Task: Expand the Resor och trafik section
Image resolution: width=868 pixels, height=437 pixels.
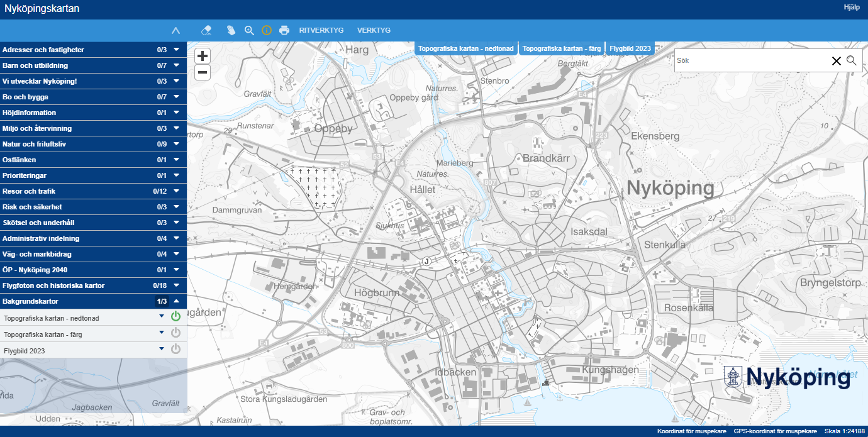Action: 177,191
